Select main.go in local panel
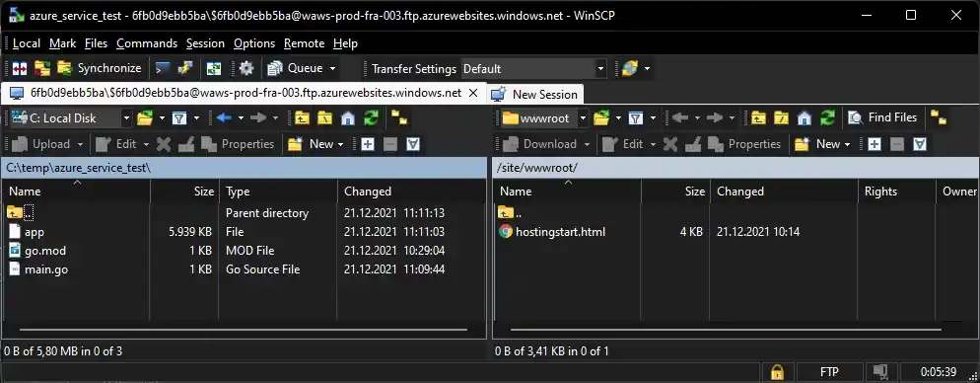This screenshot has width=980, height=383. click(x=46, y=269)
